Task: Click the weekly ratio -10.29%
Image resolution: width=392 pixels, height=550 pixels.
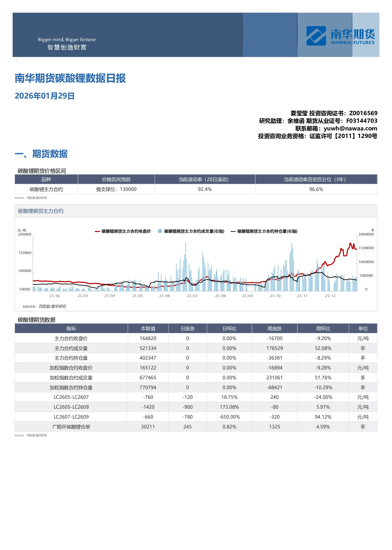Action: (x=323, y=388)
